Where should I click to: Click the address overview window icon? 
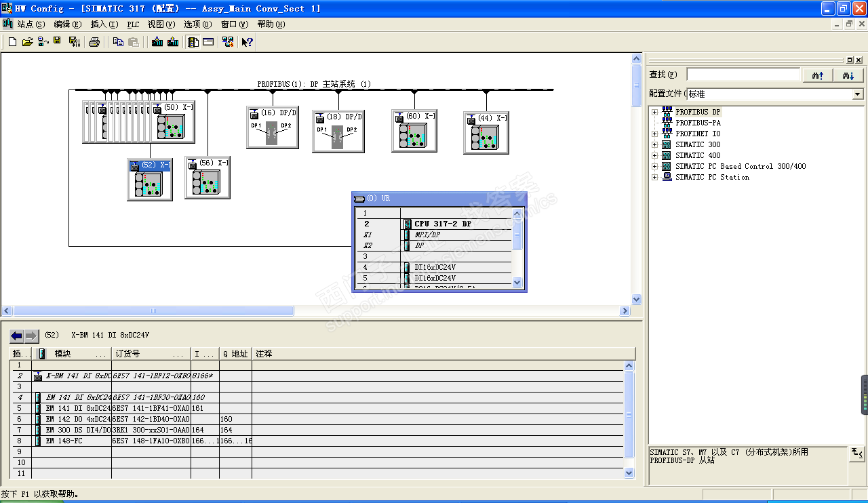208,42
